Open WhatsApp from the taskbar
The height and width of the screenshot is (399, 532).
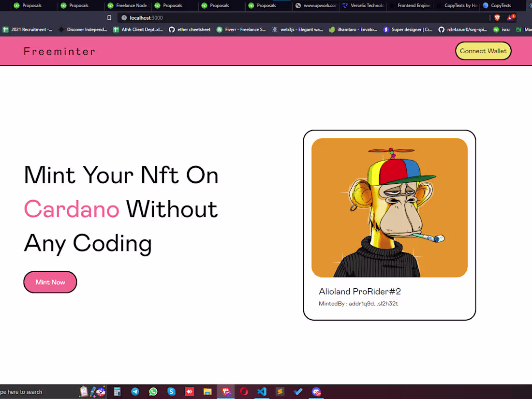[153, 391]
